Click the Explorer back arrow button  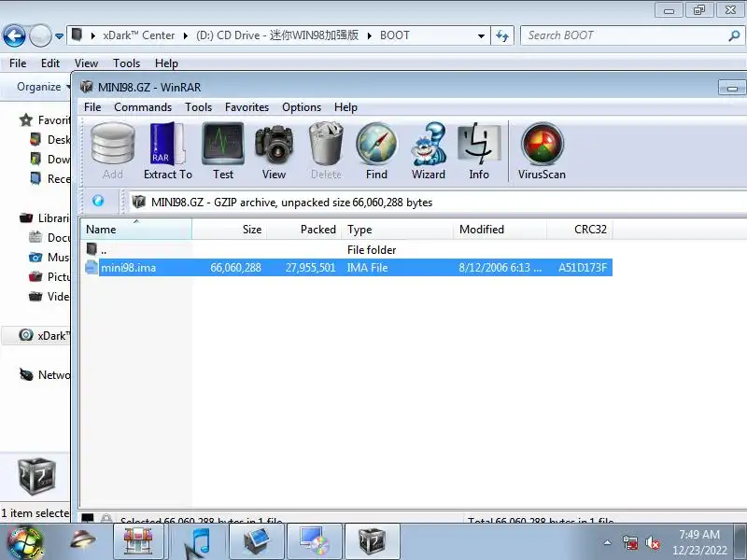click(14, 35)
